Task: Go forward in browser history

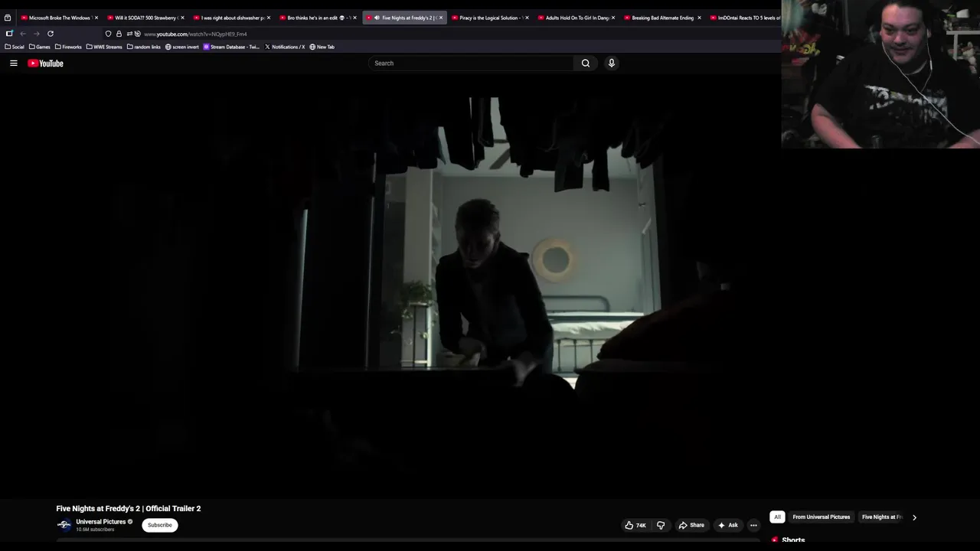Action: (36, 34)
